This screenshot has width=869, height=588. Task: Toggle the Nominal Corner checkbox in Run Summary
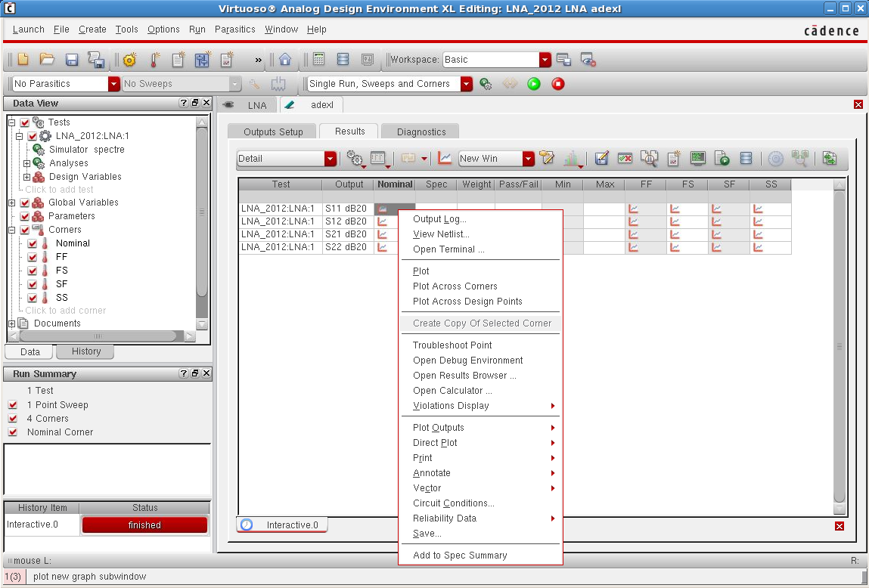[x=13, y=432]
